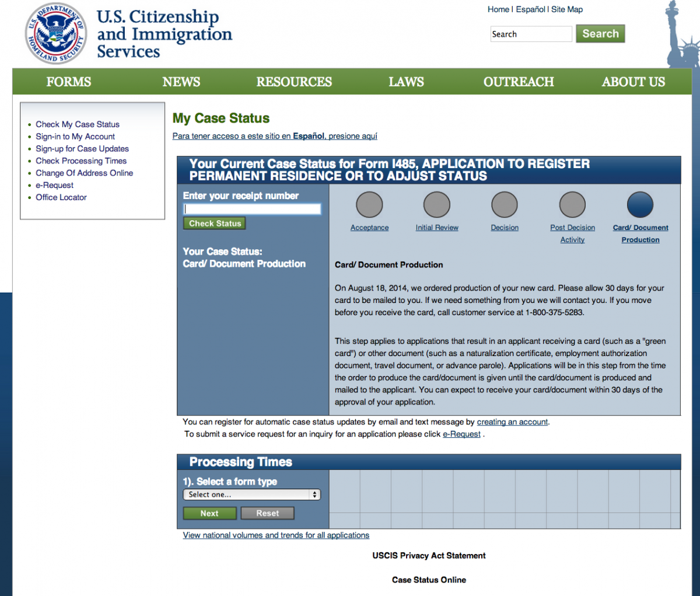Click the Decision step circle
700x596 pixels.
coord(505,205)
